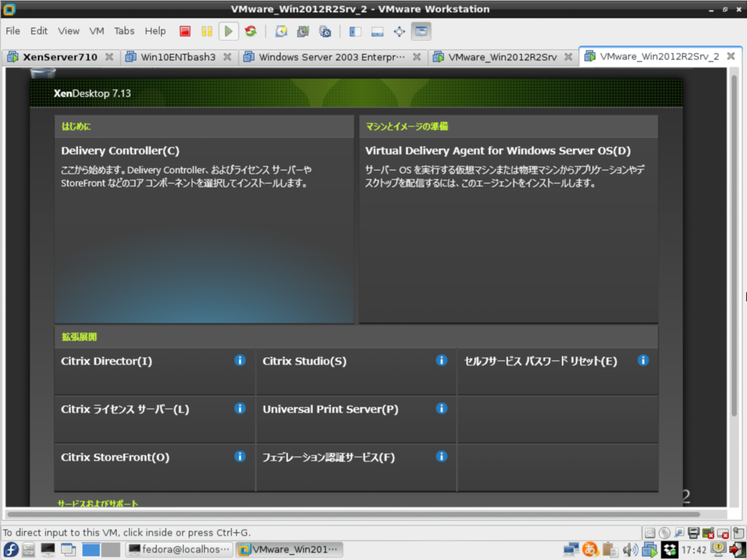Select Virtual Delivery Agent for Windows Server OS(D)
This screenshot has width=747, height=560.
[x=508, y=231]
